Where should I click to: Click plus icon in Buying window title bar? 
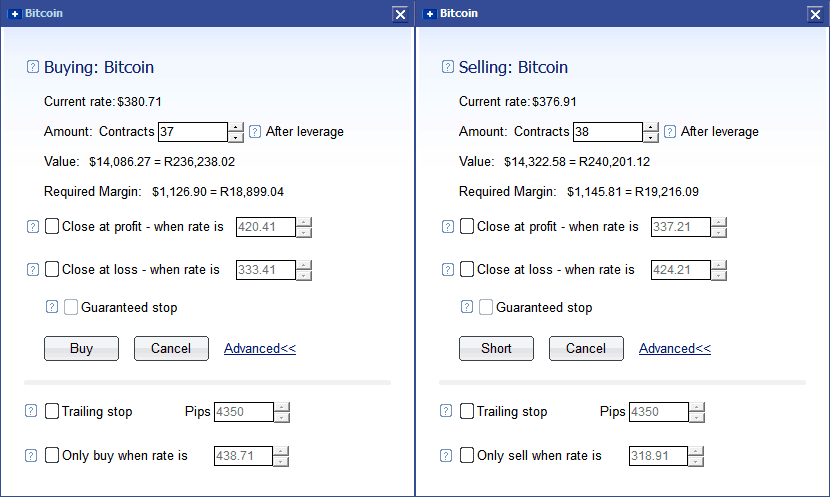point(15,14)
